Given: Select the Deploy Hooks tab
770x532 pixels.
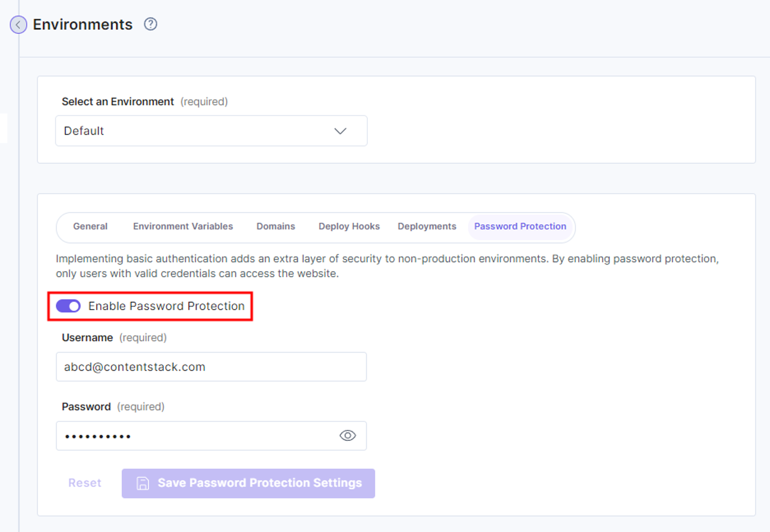Looking at the screenshot, I should pyautogui.click(x=349, y=226).
